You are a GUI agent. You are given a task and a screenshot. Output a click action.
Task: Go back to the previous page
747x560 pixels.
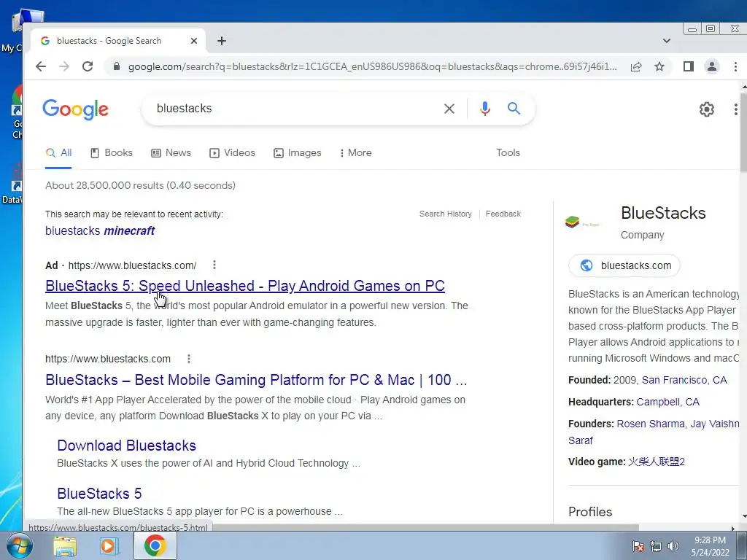click(x=41, y=66)
